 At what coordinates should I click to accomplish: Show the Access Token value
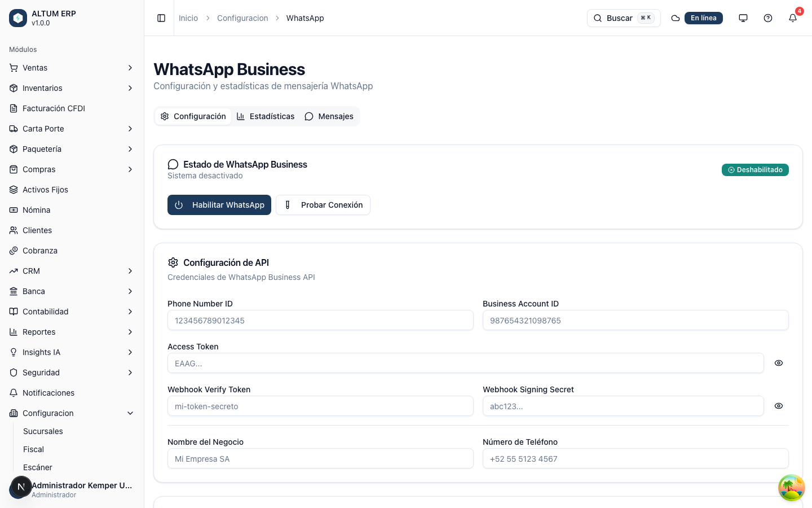[x=779, y=363]
